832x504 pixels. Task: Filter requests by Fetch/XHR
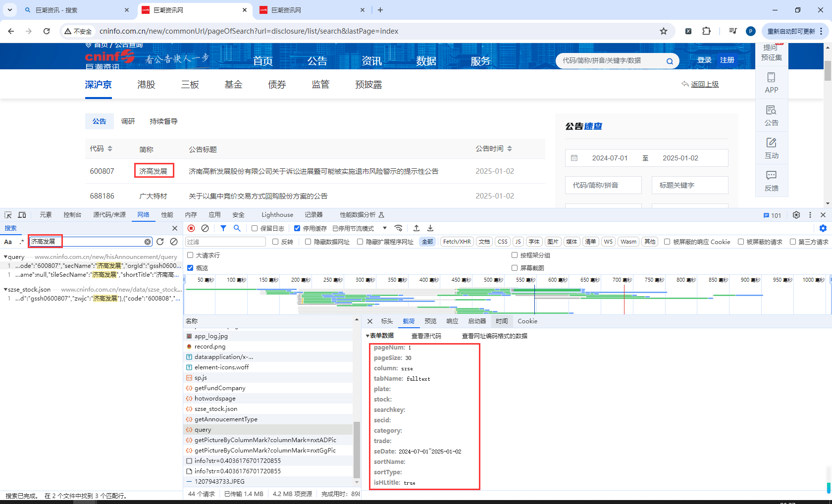(457, 242)
